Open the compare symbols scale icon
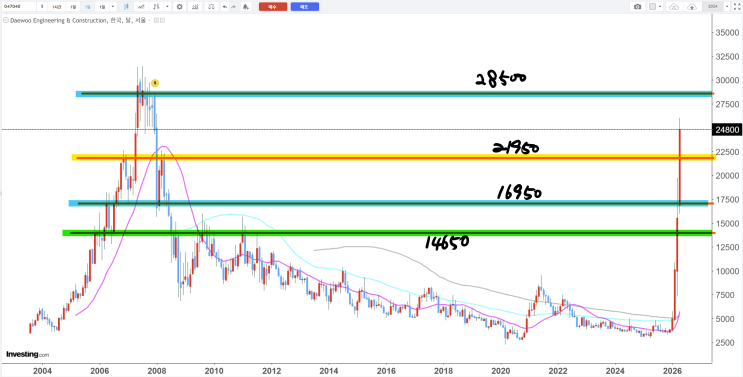This screenshot has height=377, width=743. pyautogui.click(x=211, y=7)
